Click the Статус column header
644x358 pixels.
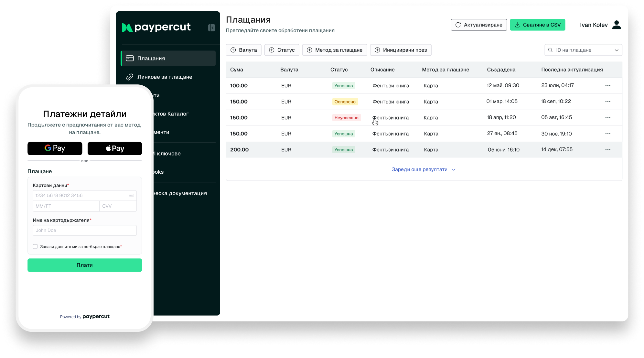pyautogui.click(x=339, y=70)
